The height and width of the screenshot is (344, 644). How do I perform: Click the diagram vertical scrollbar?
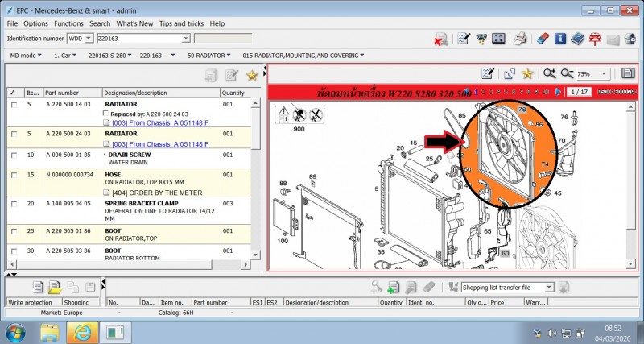pyautogui.click(x=631, y=186)
